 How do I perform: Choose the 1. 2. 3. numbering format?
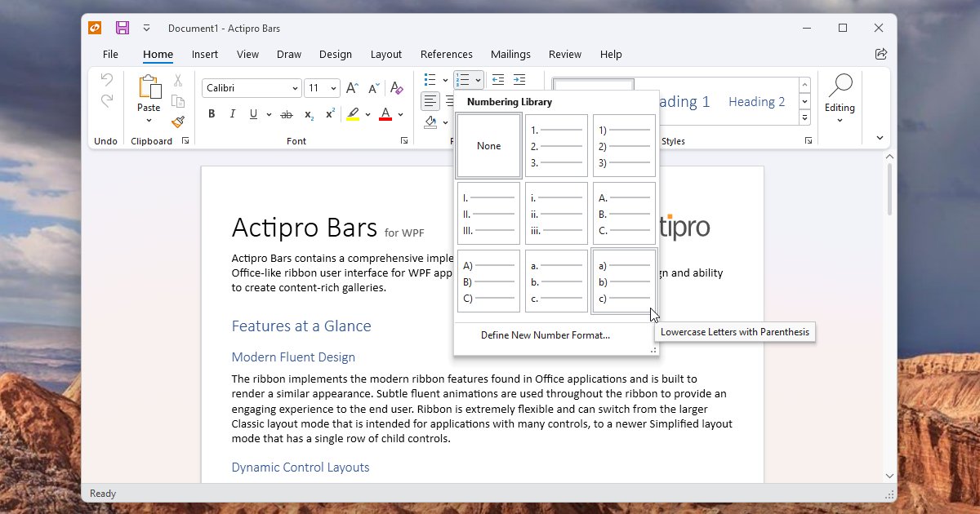556,146
